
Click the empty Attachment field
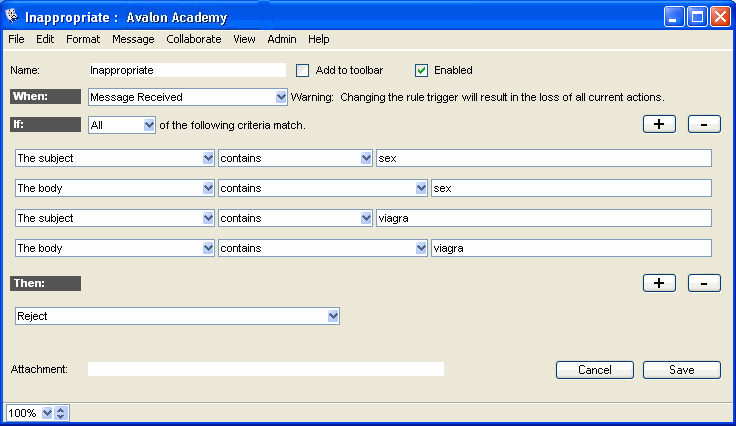(x=265, y=369)
